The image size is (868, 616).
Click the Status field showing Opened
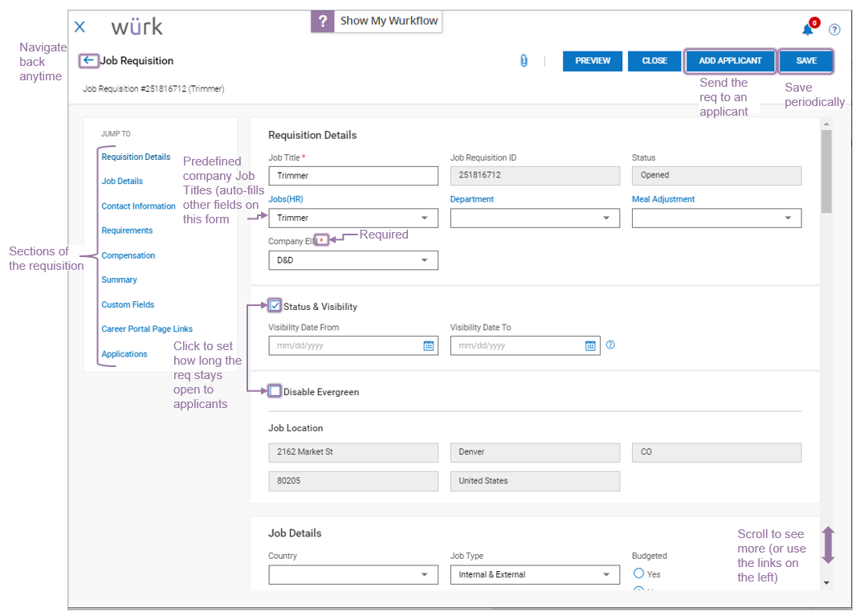716,175
